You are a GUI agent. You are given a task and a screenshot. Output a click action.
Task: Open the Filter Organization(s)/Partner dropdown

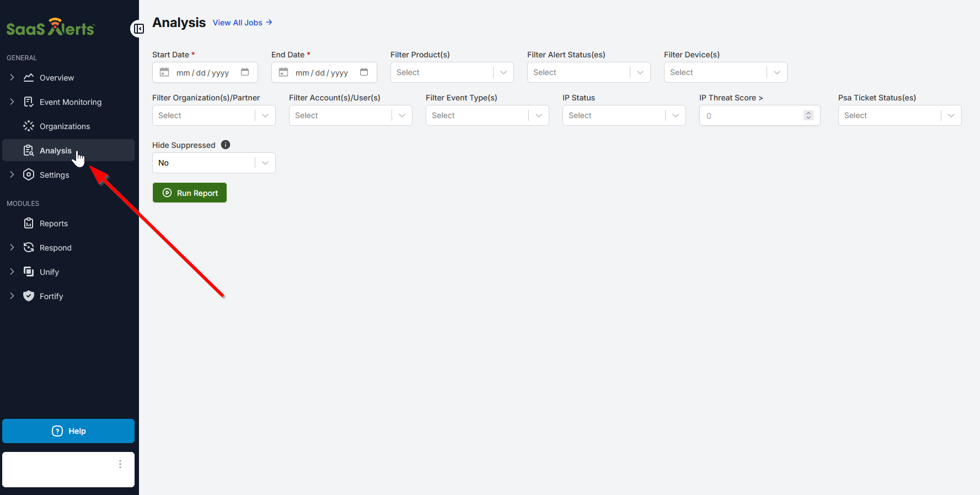pos(214,115)
